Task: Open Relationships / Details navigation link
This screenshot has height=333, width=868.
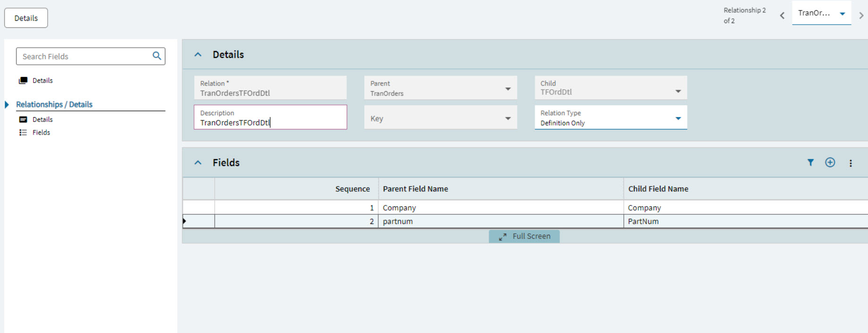Action: [x=54, y=104]
